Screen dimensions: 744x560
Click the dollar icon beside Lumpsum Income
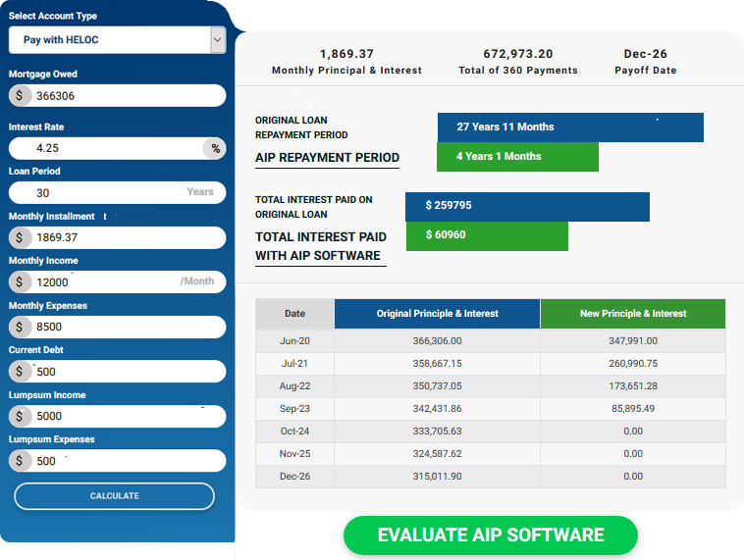click(21, 416)
